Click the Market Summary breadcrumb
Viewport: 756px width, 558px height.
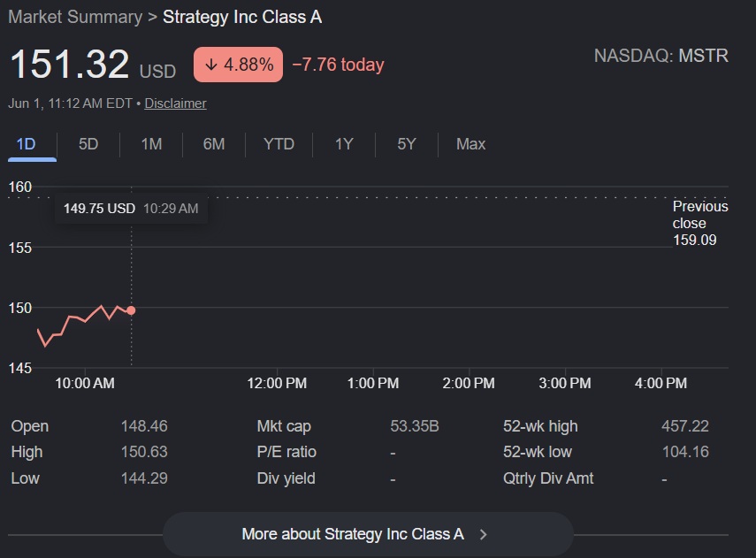(75, 17)
